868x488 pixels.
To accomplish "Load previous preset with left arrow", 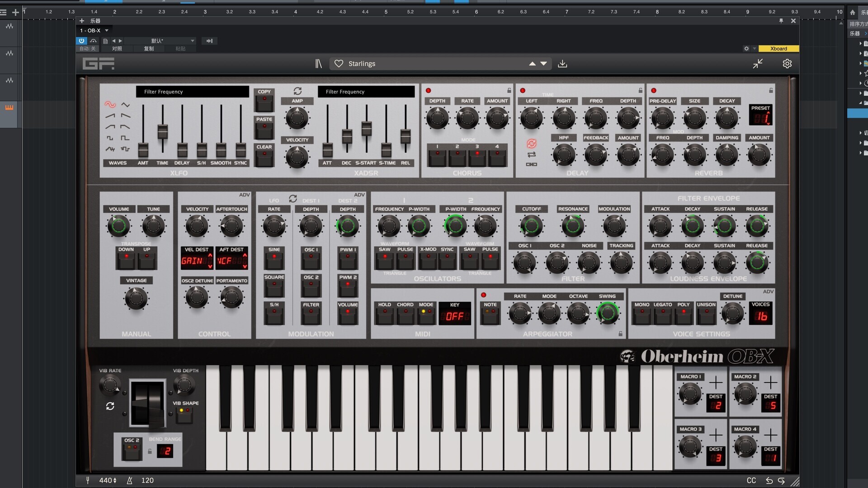I will [114, 41].
